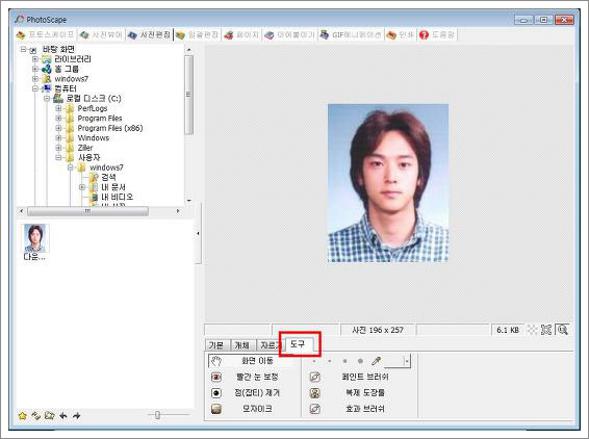Viewport: 589px width, 439px height.
Task: Open the brush color dropdown
Action: [x=407, y=361]
